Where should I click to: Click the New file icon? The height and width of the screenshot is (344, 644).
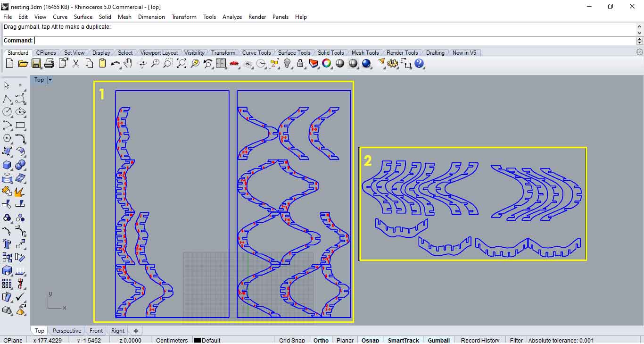(x=9, y=63)
